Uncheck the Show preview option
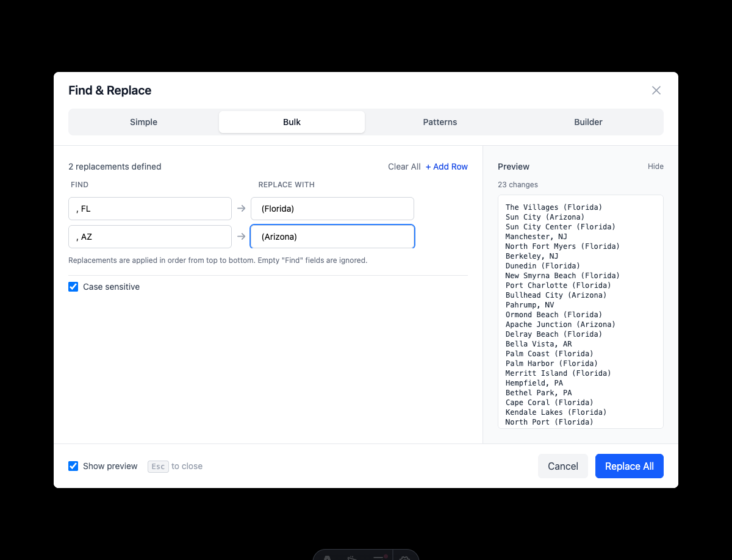 tap(73, 466)
